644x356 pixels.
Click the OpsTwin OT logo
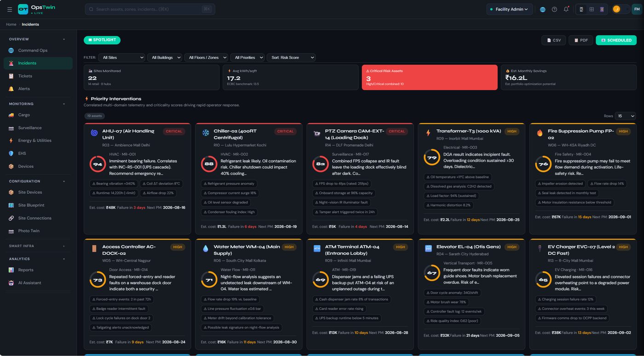click(23, 9)
